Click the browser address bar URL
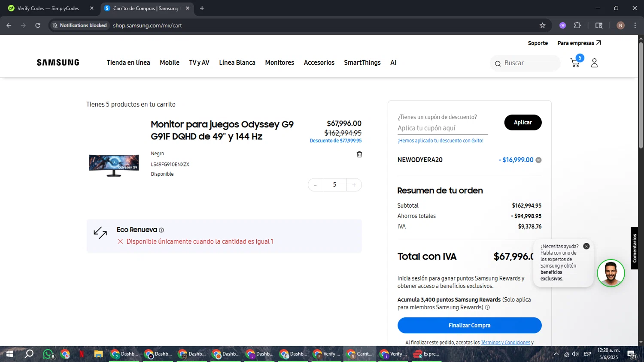This screenshot has height=362, width=644. 147,25
